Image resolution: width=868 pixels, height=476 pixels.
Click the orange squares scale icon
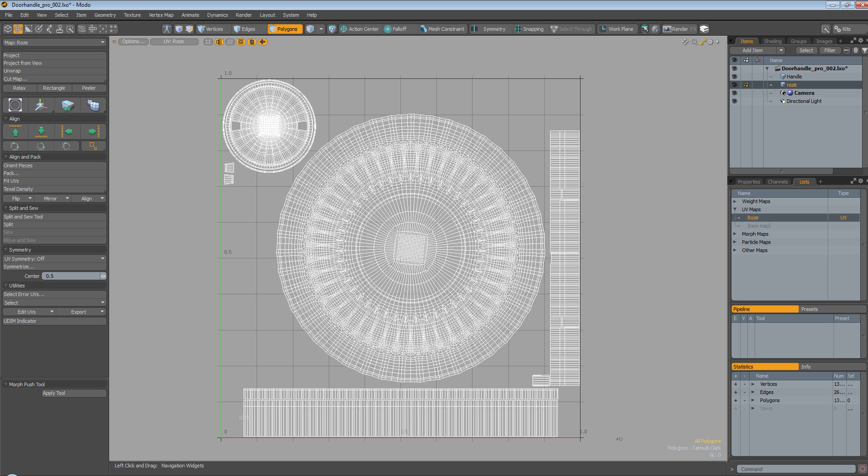[93, 146]
